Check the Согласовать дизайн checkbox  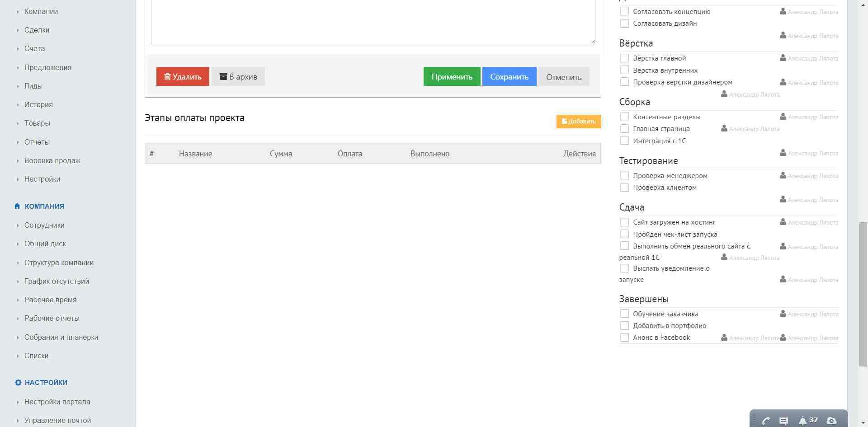click(624, 23)
